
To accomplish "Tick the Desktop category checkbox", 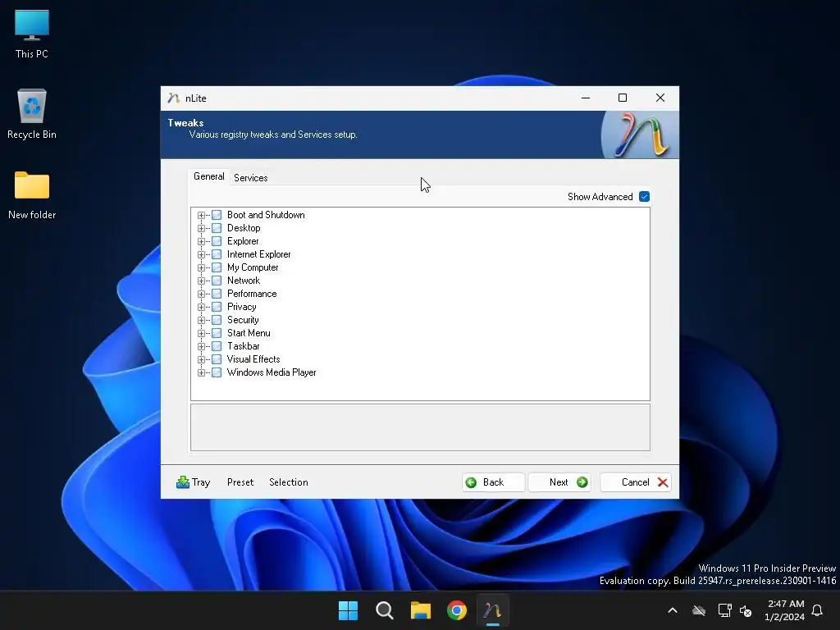I will (x=217, y=228).
